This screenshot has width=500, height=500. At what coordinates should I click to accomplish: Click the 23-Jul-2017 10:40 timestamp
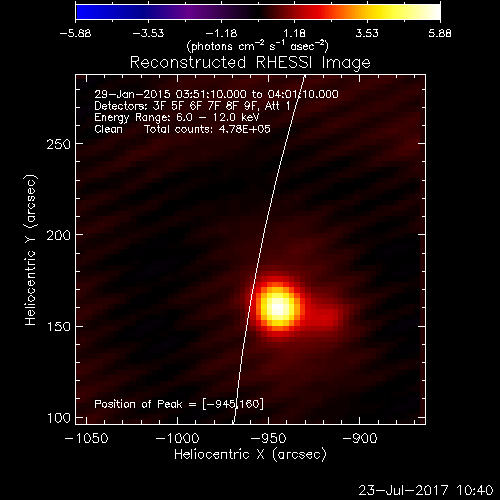click(426, 490)
